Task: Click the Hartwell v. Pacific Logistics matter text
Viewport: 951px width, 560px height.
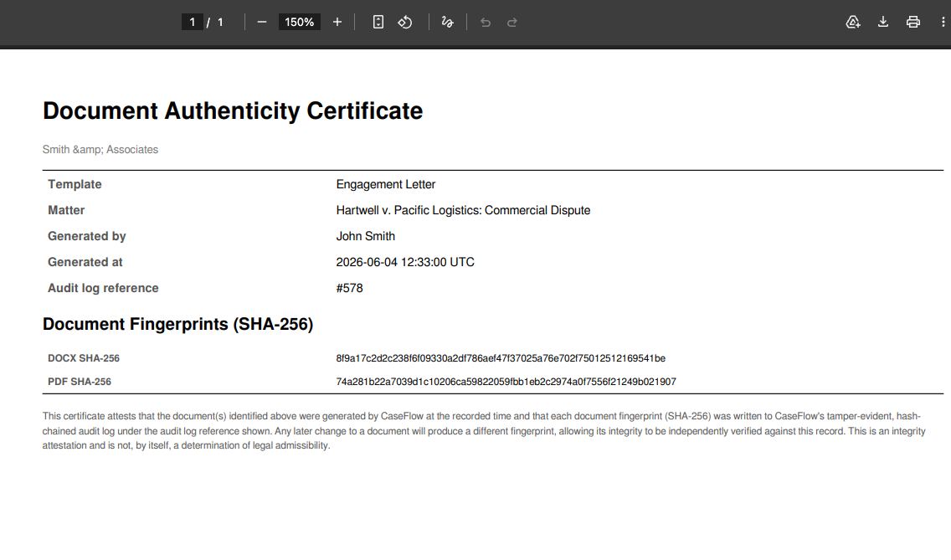Action: pos(463,211)
